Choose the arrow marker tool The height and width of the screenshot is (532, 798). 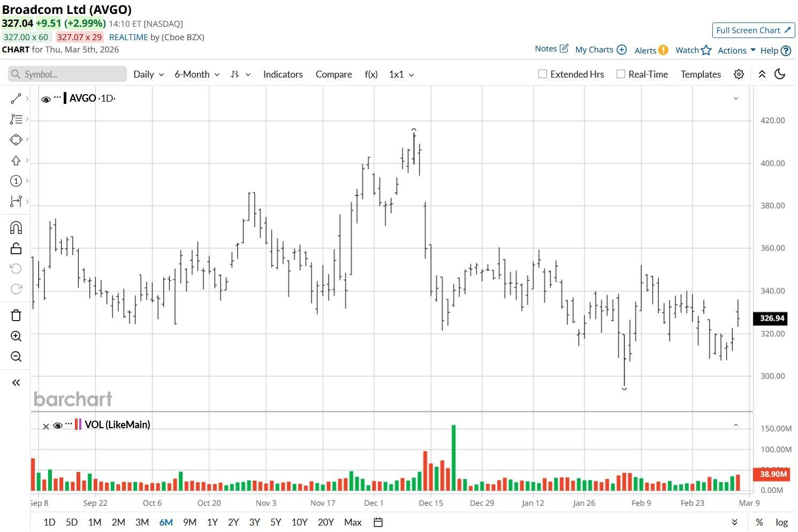click(x=16, y=161)
